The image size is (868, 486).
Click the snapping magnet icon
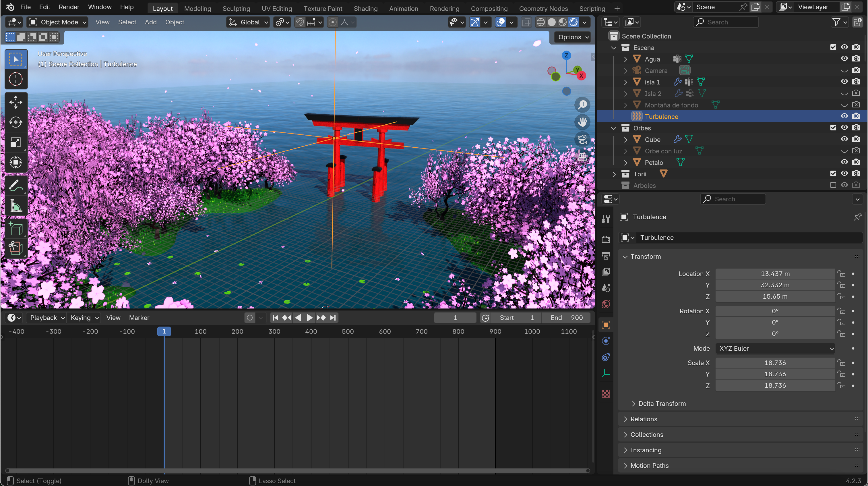click(300, 22)
